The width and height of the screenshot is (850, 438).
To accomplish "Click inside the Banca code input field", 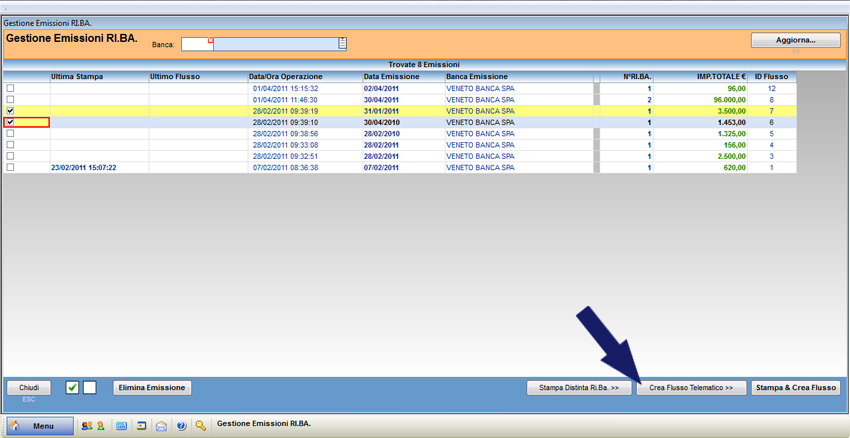I will click(195, 45).
